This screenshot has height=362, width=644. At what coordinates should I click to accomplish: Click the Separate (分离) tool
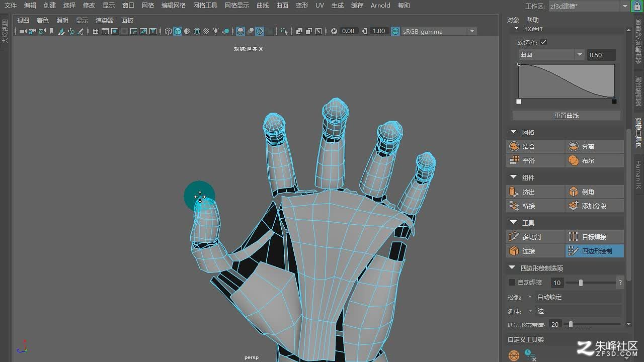click(595, 146)
